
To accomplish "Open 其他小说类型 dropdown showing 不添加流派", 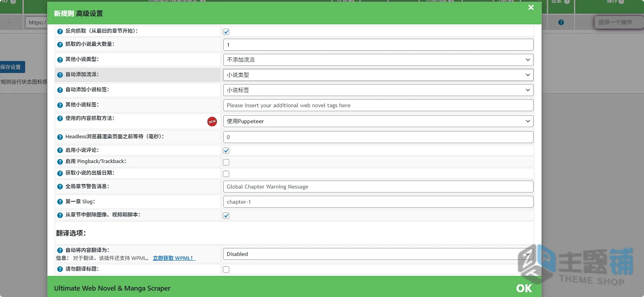I will click(378, 60).
